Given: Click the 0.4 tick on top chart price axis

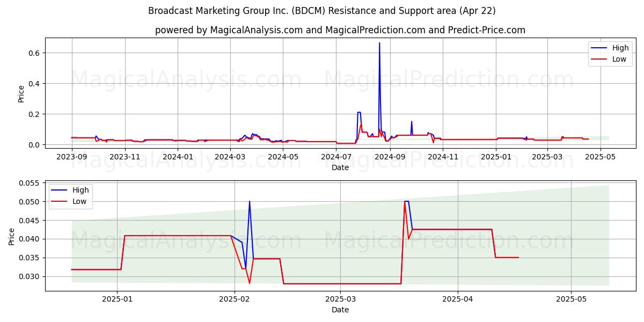Looking at the screenshot, I should pos(35,84).
